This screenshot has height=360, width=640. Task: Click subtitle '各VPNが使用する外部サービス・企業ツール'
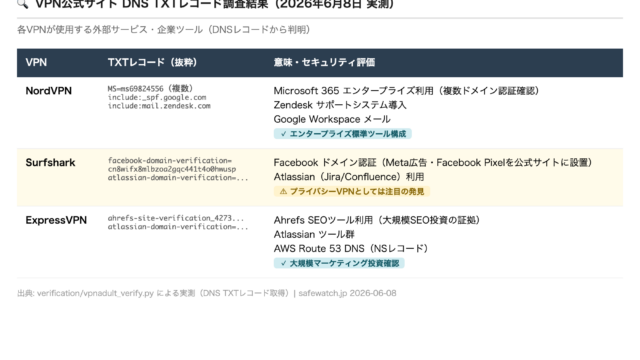(x=110, y=30)
